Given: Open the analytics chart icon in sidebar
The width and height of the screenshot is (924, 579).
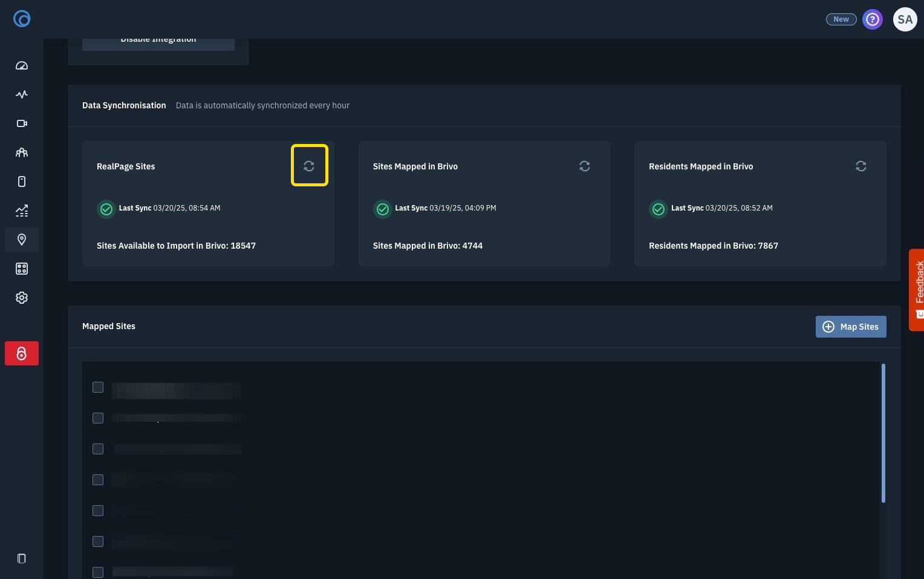Looking at the screenshot, I should [x=22, y=211].
